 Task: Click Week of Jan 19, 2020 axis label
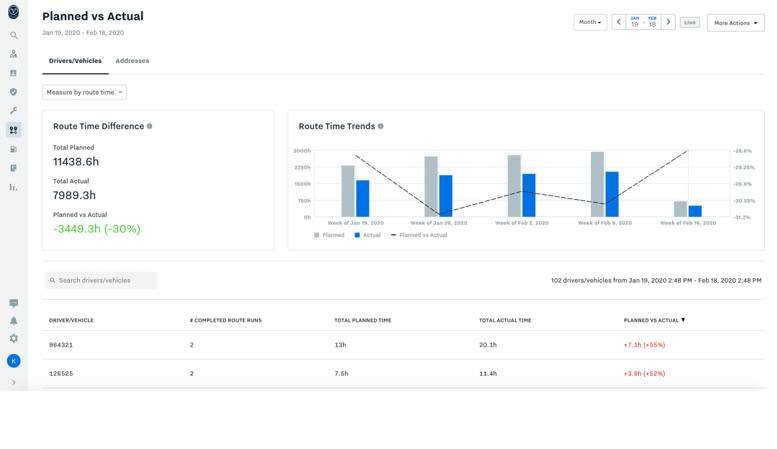(x=355, y=223)
